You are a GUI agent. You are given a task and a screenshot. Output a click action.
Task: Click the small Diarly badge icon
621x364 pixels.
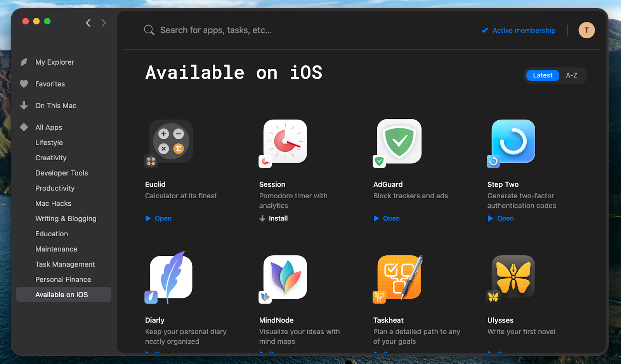point(151,297)
